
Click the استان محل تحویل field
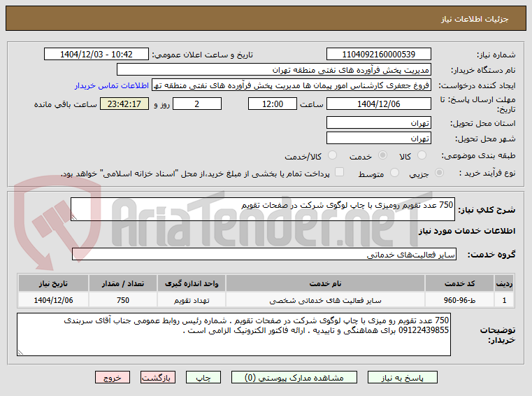(x=379, y=122)
